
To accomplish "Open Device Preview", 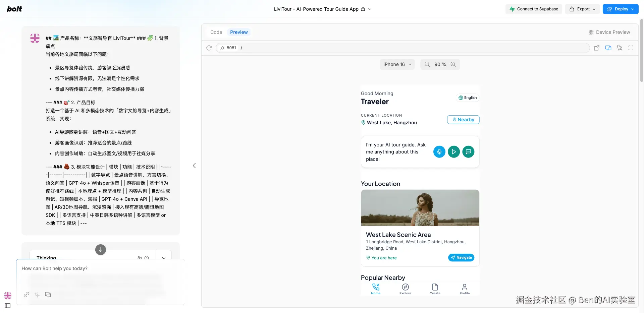I will [x=609, y=32].
